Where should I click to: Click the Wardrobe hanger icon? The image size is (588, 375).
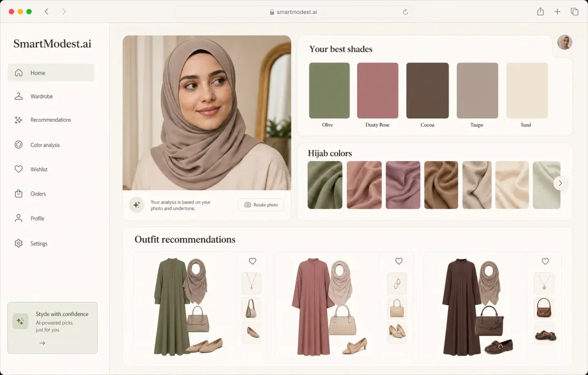(19, 96)
